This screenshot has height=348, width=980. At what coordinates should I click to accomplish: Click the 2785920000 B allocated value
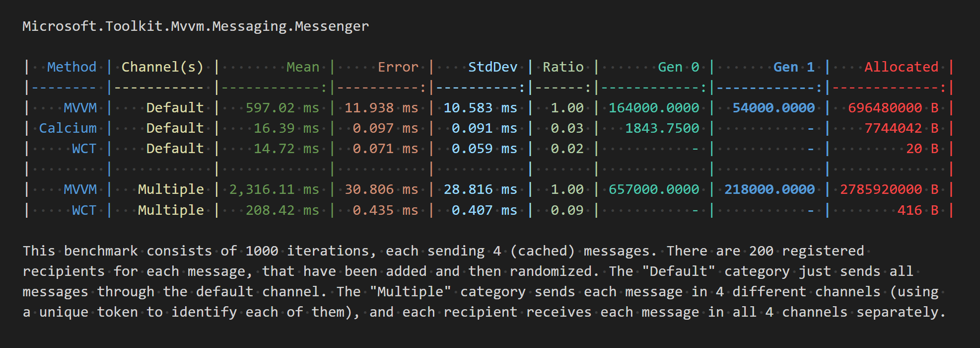[x=889, y=189]
